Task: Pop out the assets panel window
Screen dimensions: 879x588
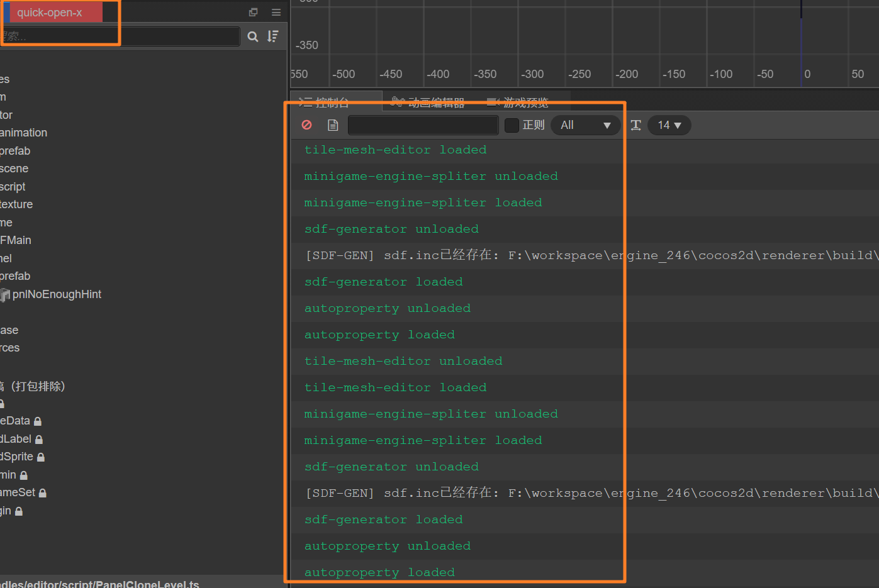Action: point(254,12)
